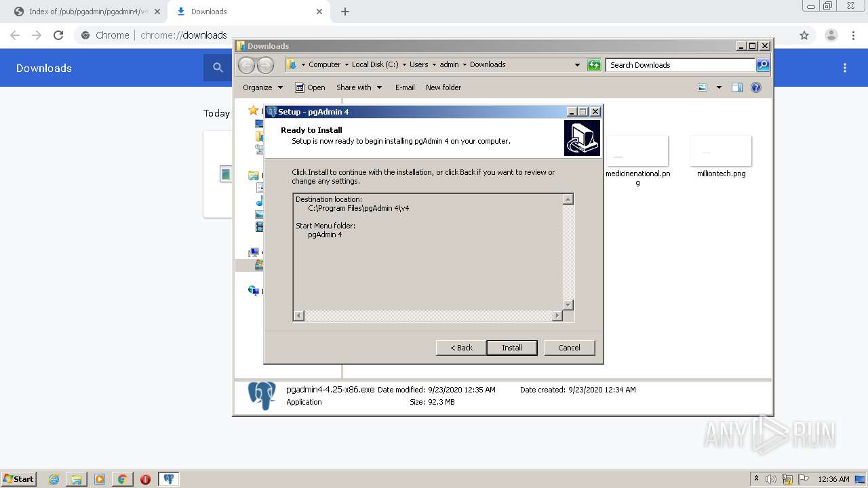The width and height of the screenshot is (868, 488).
Task: Open the Explorer address bar history dropdown
Action: 577,65
